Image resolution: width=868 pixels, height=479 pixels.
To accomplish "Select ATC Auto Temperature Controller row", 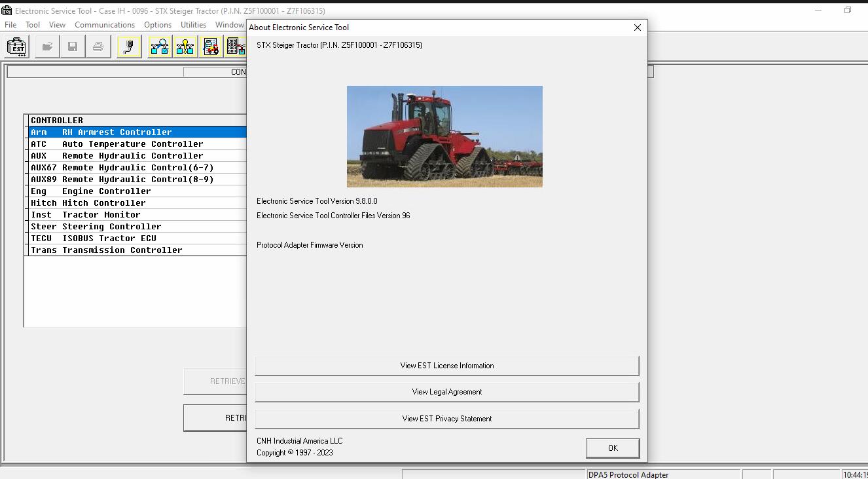I will coord(137,144).
